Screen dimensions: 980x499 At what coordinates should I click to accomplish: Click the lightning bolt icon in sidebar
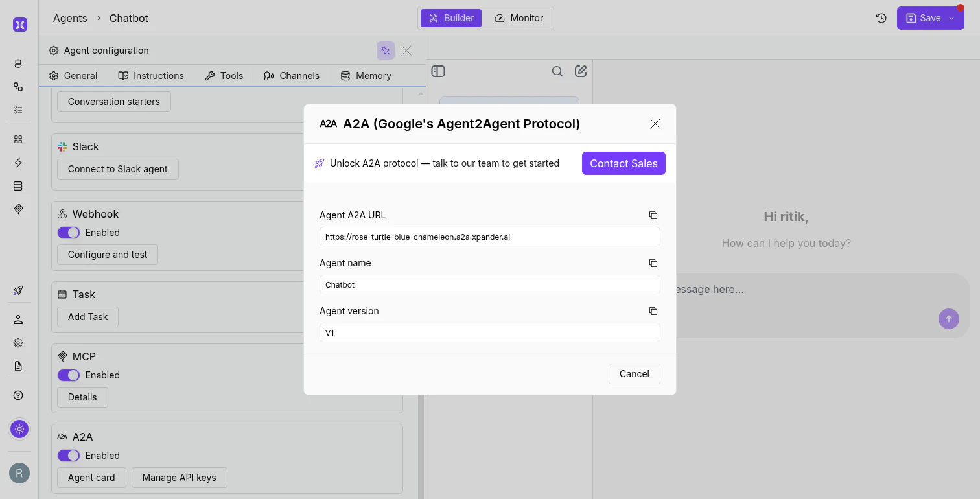[18, 163]
